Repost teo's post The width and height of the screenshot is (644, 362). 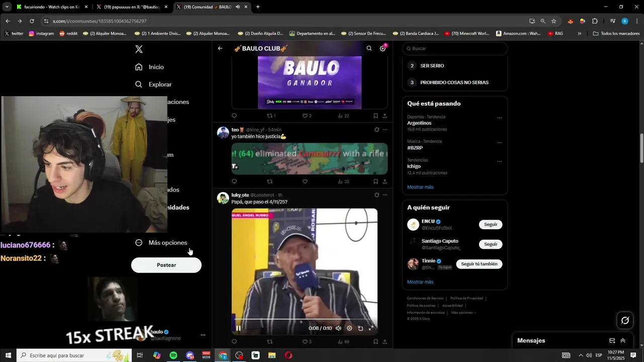270,182
